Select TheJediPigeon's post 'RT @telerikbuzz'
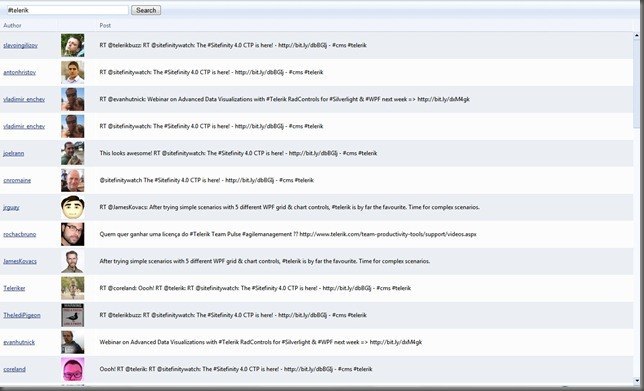Image resolution: width=644 pixels, height=391 pixels. coord(233,315)
